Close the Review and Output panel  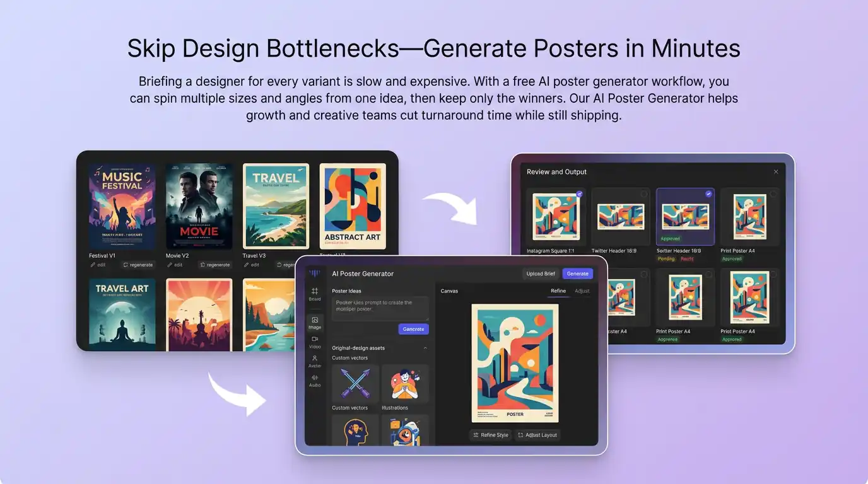[x=776, y=171]
